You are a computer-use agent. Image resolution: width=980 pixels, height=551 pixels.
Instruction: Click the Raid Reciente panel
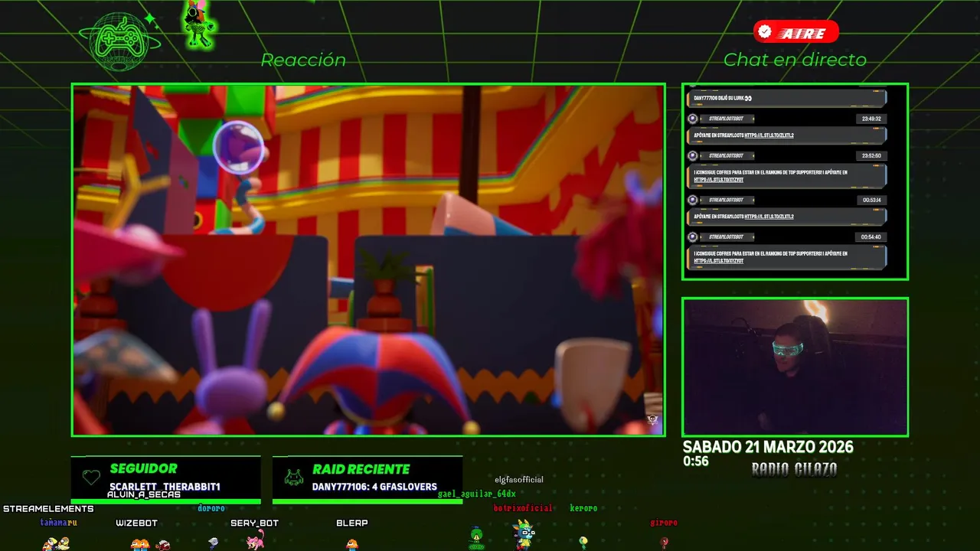[x=367, y=480]
